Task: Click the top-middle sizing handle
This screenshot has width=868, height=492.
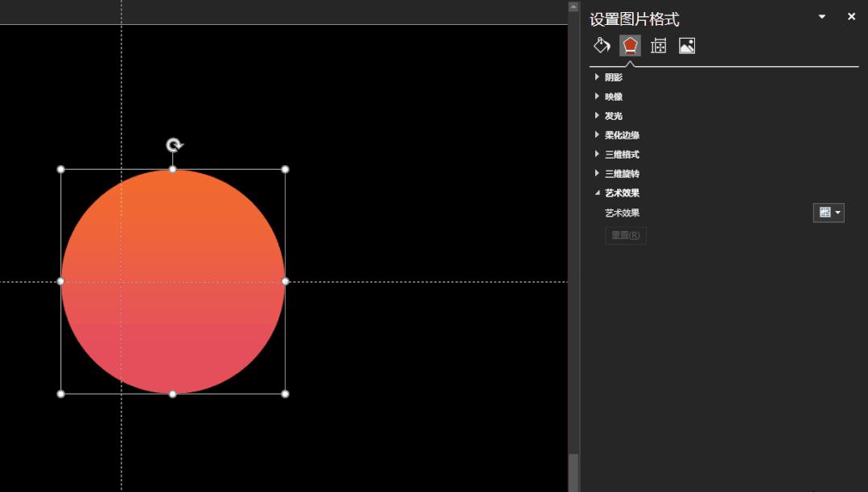Action: click(173, 170)
